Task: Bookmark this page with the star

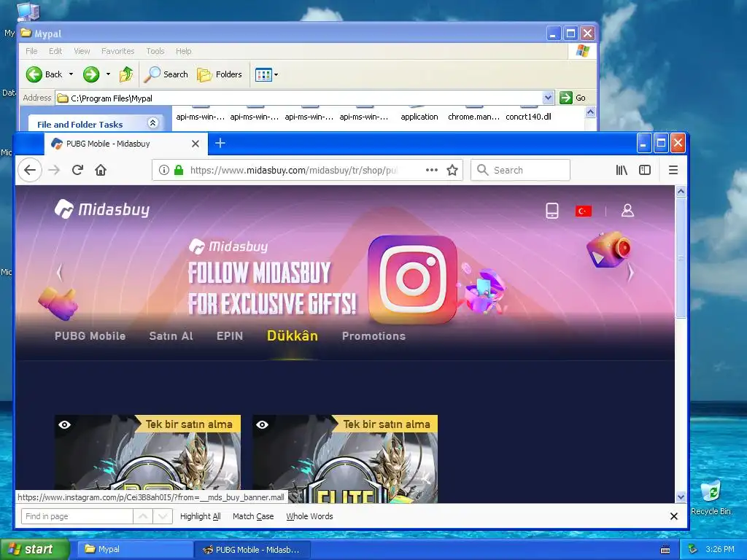Action: (x=452, y=170)
